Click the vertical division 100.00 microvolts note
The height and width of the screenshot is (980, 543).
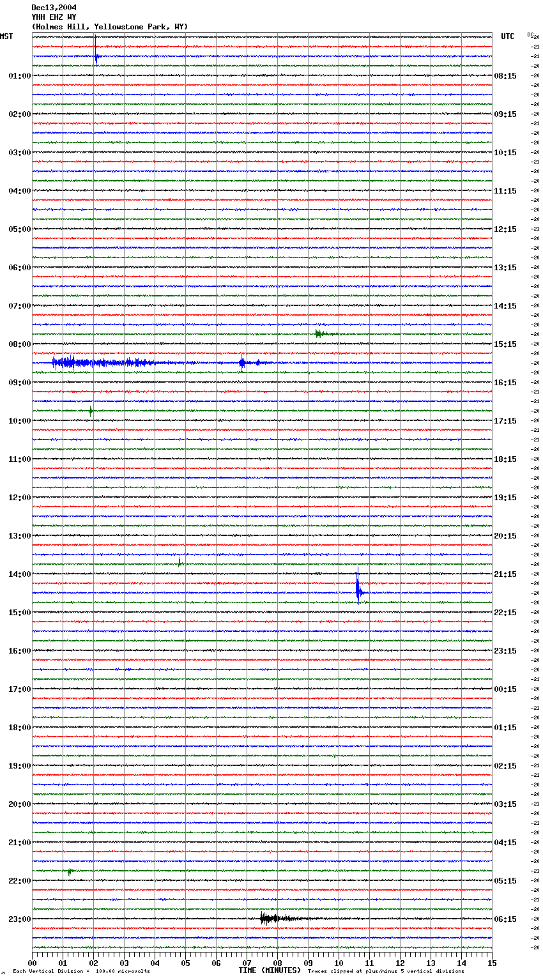tap(81, 971)
